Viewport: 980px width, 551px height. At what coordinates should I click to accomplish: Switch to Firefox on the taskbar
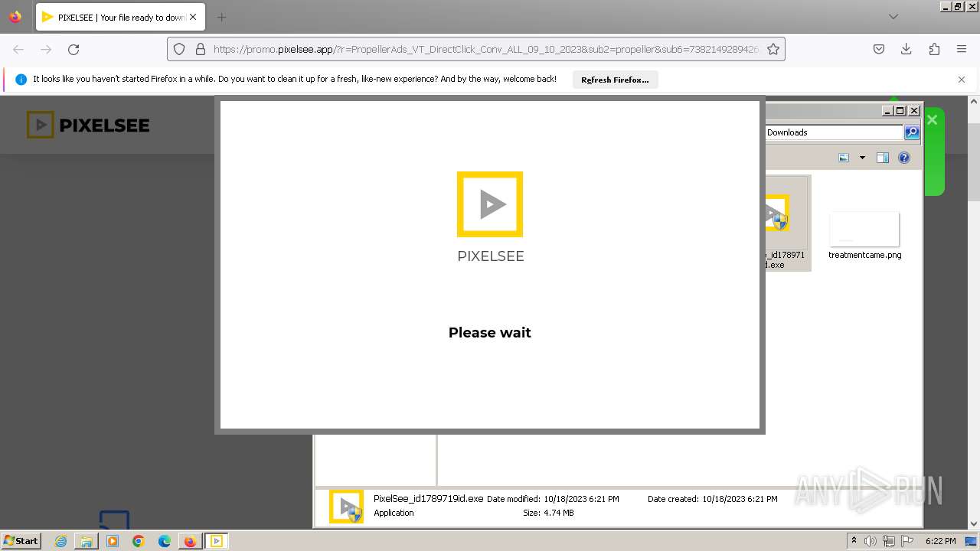pos(190,541)
